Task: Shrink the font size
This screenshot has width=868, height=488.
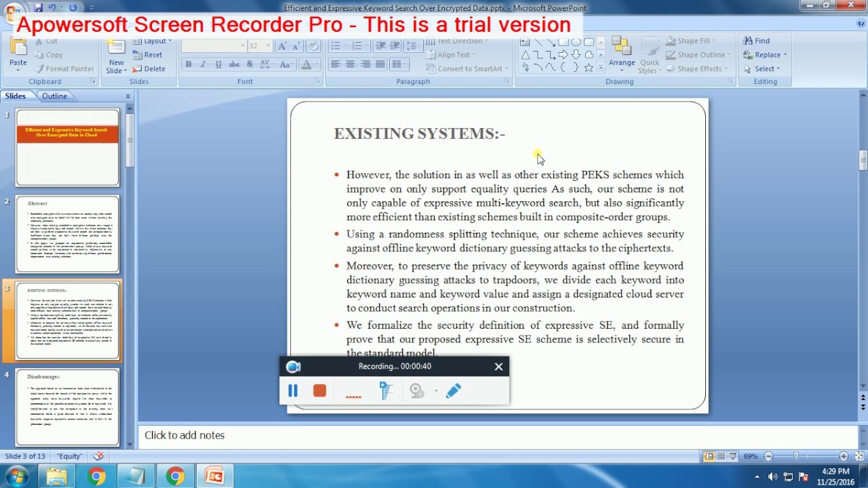Action: tap(297, 46)
